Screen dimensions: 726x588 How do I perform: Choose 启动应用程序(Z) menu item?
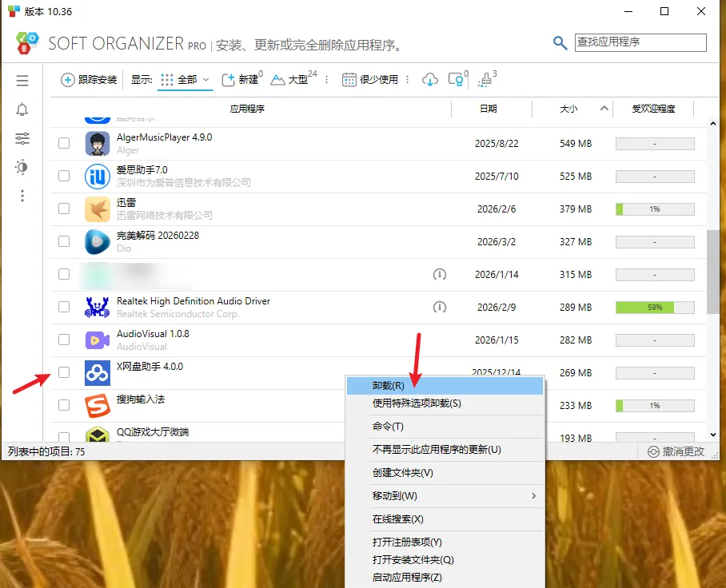tap(445, 578)
